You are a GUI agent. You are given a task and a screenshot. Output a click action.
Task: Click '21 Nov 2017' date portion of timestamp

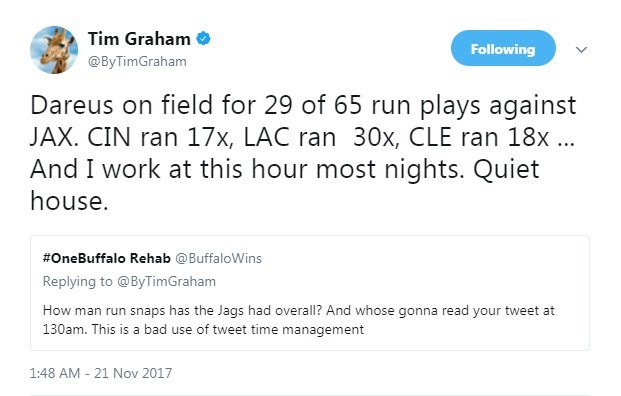tap(133, 373)
